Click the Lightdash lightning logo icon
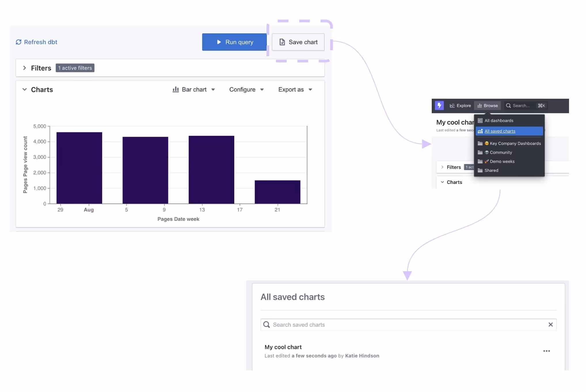 click(439, 106)
